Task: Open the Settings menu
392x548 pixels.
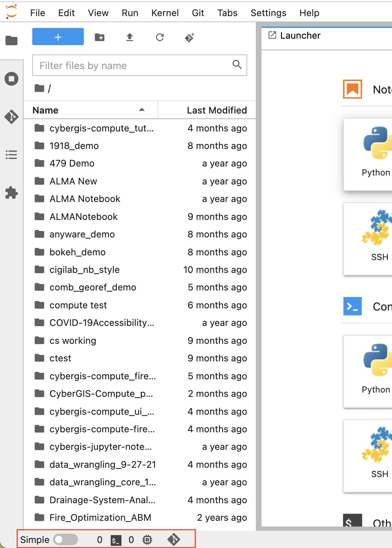Action: (268, 13)
